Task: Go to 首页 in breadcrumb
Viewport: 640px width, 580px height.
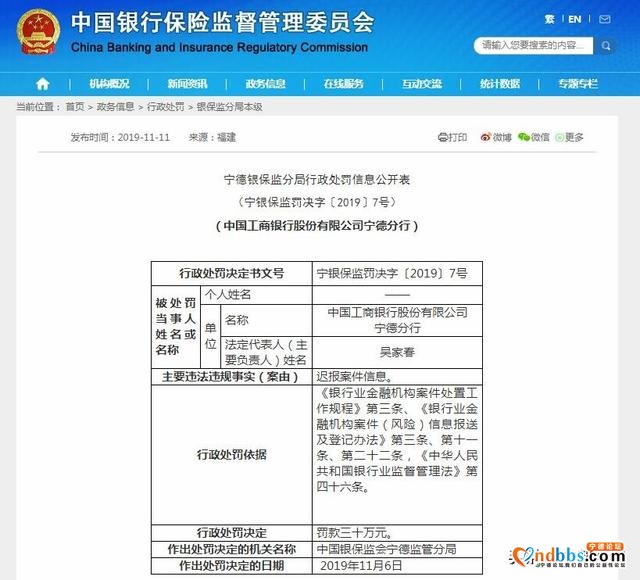Action: (x=75, y=107)
